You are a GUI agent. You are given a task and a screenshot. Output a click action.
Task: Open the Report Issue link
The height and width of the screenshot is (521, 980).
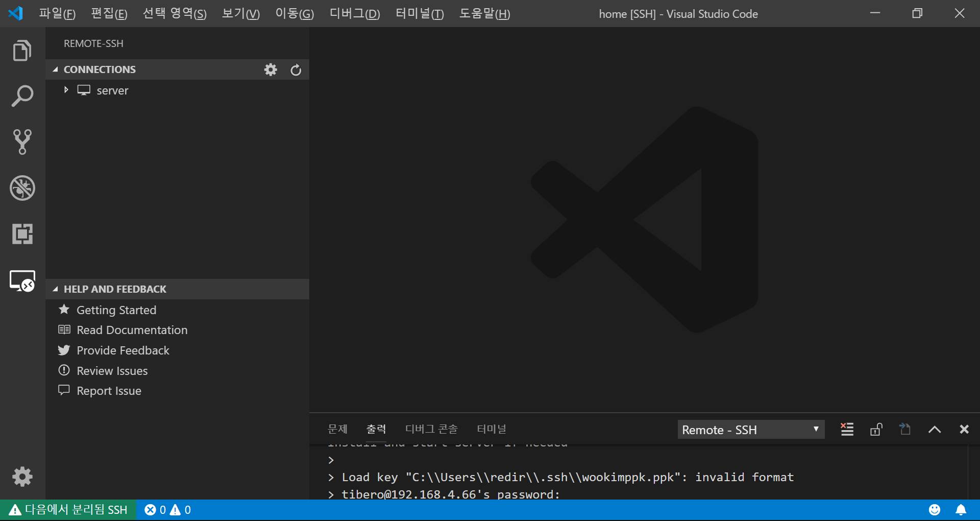[109, 391]
